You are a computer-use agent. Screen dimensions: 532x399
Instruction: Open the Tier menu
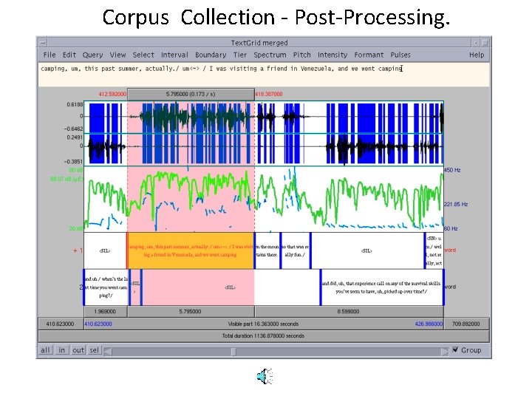click(240, 55)
